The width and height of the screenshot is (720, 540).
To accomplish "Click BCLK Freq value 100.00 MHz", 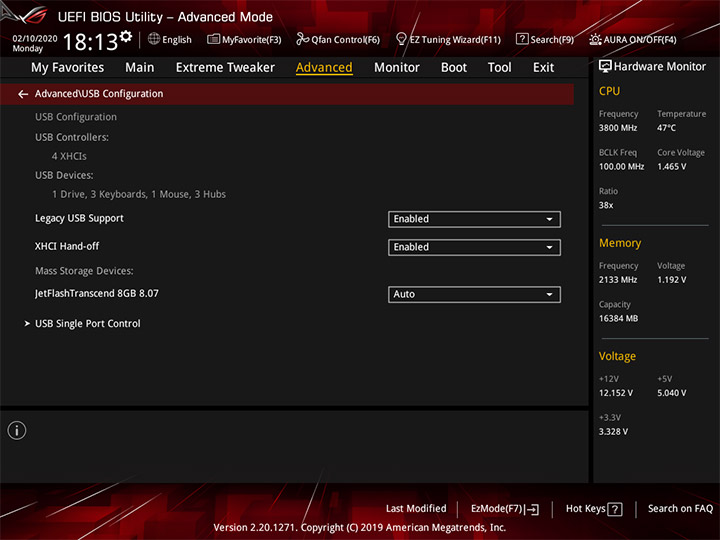I will [621, 167].
